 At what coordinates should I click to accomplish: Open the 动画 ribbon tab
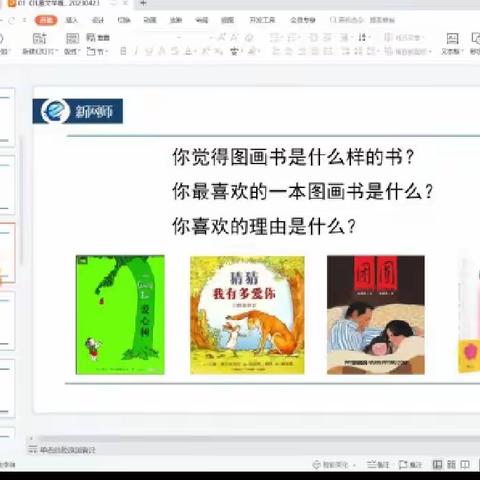tap(150, 20)
